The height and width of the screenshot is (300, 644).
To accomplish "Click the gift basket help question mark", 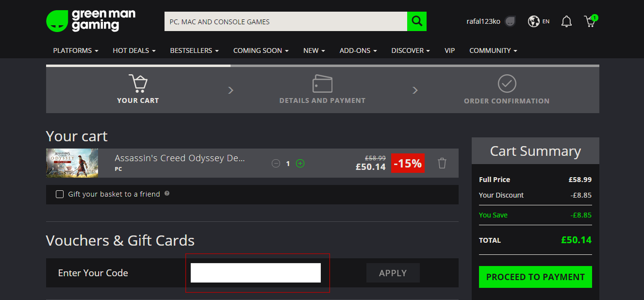I will point(167,193).
